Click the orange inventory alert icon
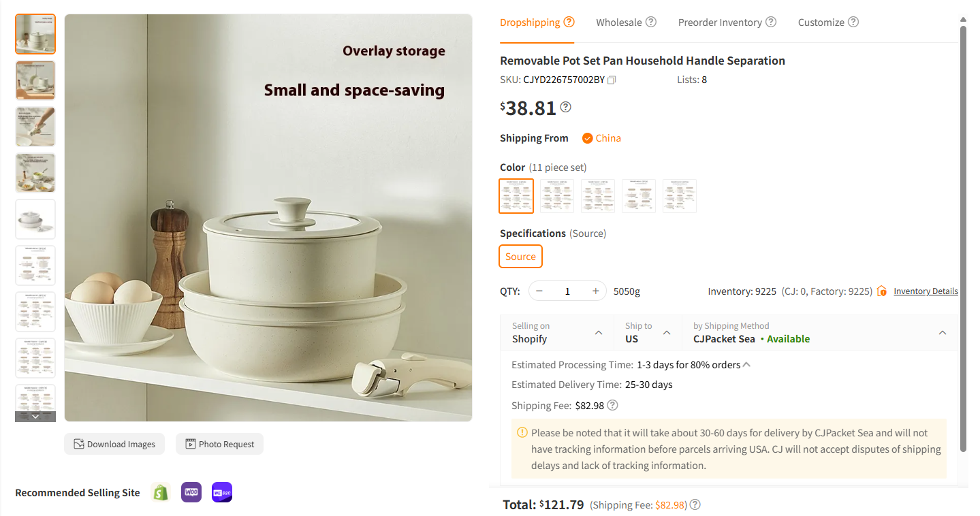 point(881,291)
